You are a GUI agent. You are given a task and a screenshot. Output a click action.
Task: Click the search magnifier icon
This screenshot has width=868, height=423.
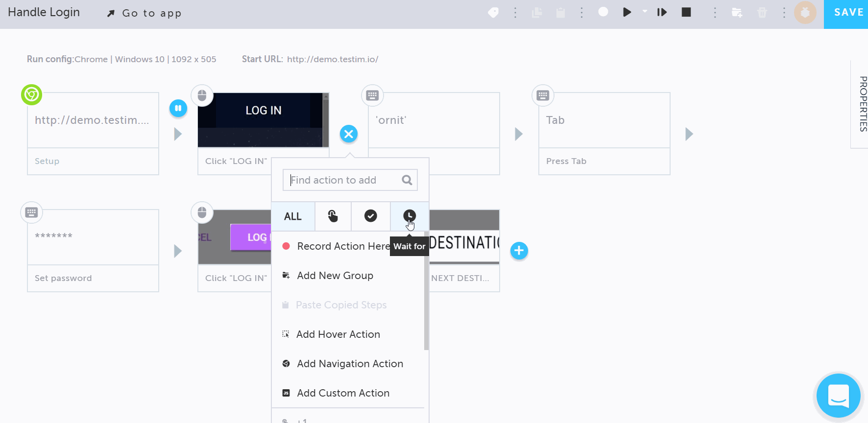[x=407, y=180]
